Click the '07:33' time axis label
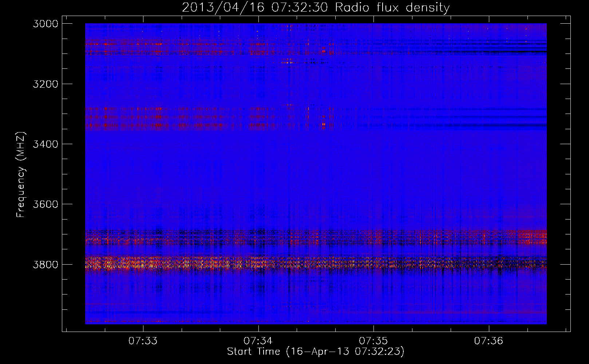The width and height of the screenshot is (589, 364). 143,341
